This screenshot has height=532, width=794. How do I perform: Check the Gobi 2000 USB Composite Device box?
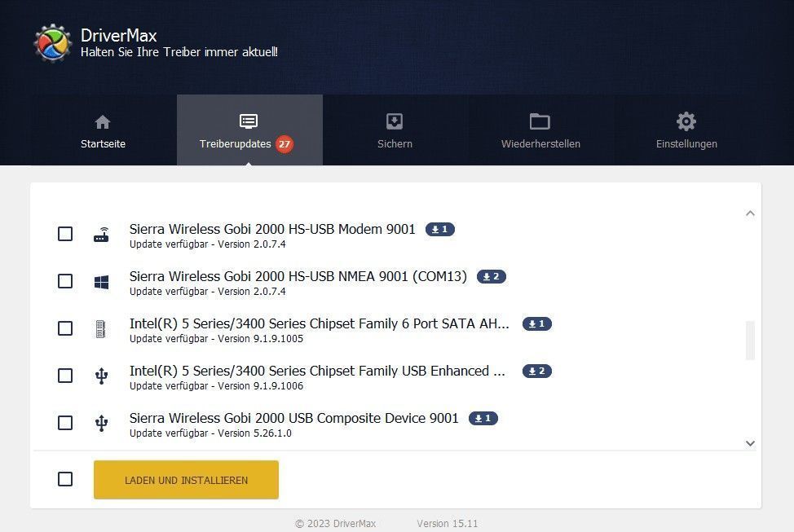(65, 423)
